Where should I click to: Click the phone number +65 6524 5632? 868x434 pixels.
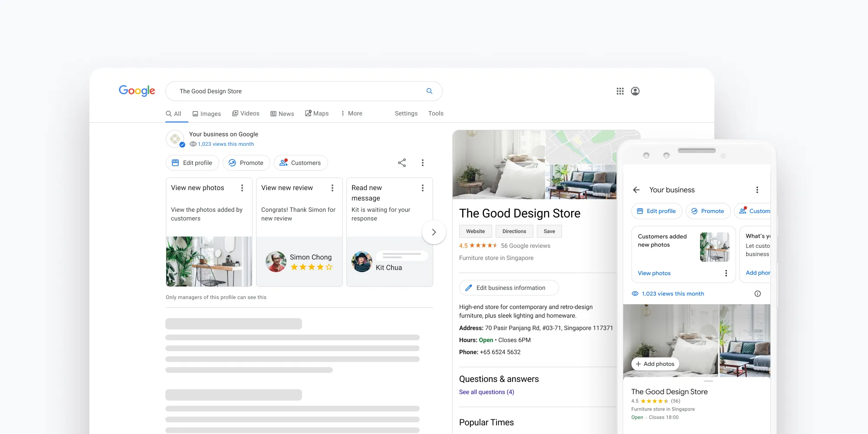tap(500, 352)
